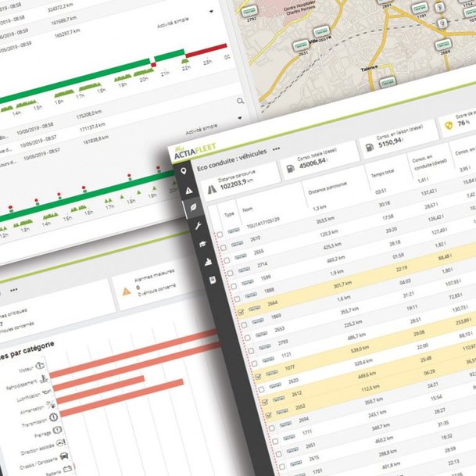Click the Direction assistée steering icon

61,443
